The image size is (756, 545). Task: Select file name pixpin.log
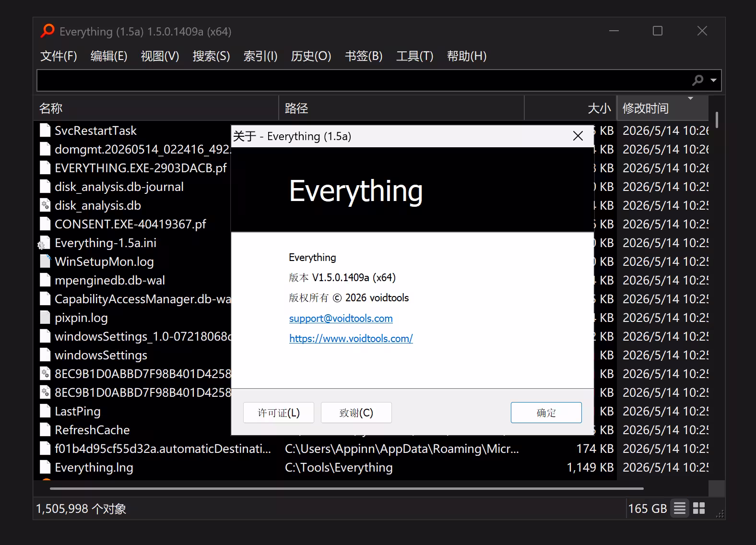point(81,318)
